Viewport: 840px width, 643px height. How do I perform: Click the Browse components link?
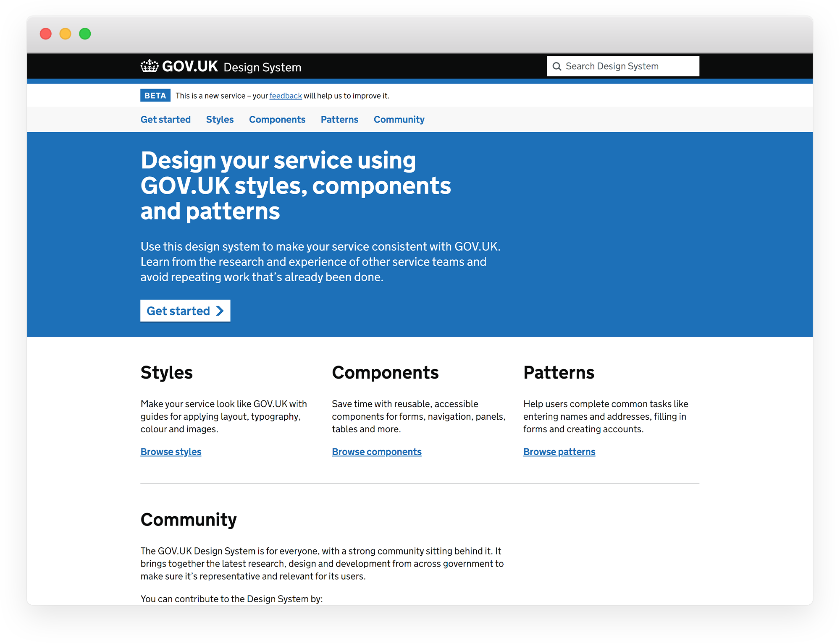point(377,451)
